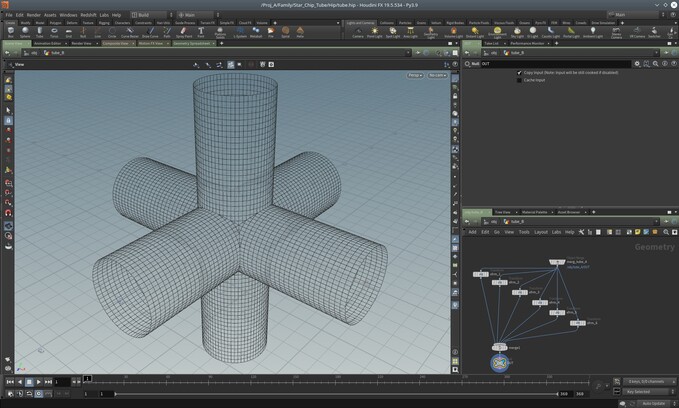Select the merge1 node in the network

tap(499, 347)
